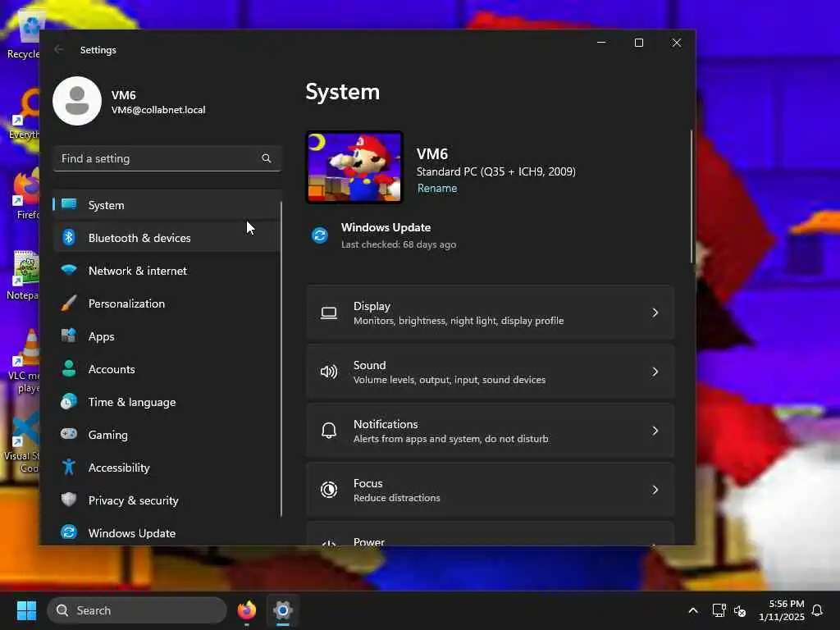The height and width of the screenshot is (630, 840).
Task: Click the VM6@collabnet.local account text
Action: pyautogui.click(x=158, y=110)
